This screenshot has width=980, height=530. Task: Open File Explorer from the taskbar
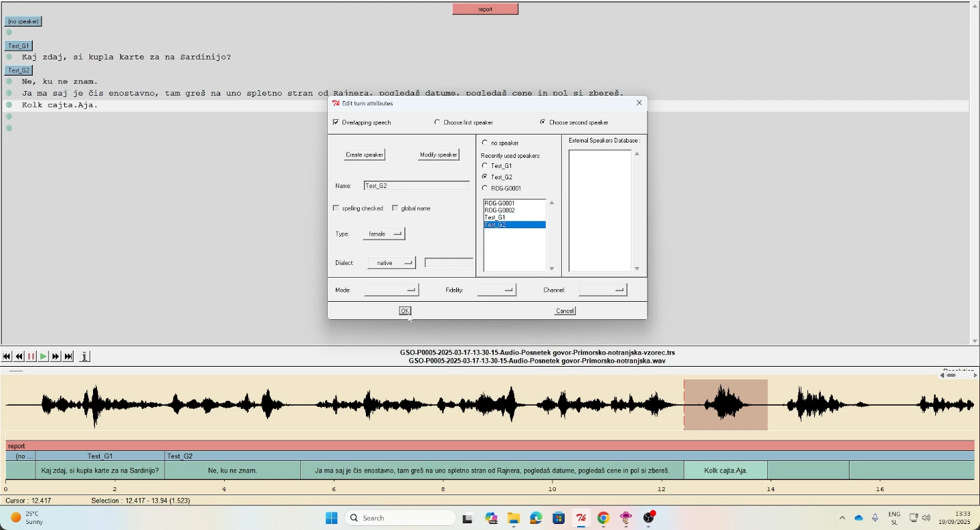click(513, 518)
